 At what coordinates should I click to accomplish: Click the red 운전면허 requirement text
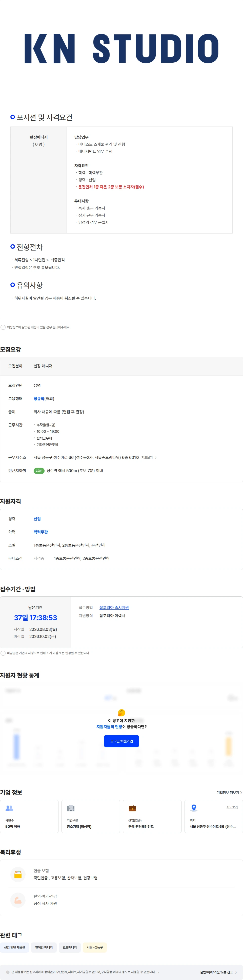(x=111, y=187)
